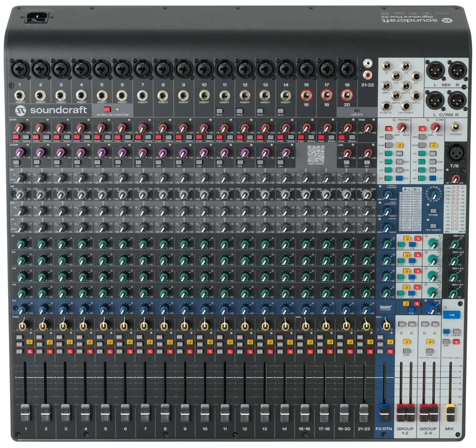Viewport: 476px width, 448px height.
Task: Select channel 7 PAN knob
Action: [144, 326]
